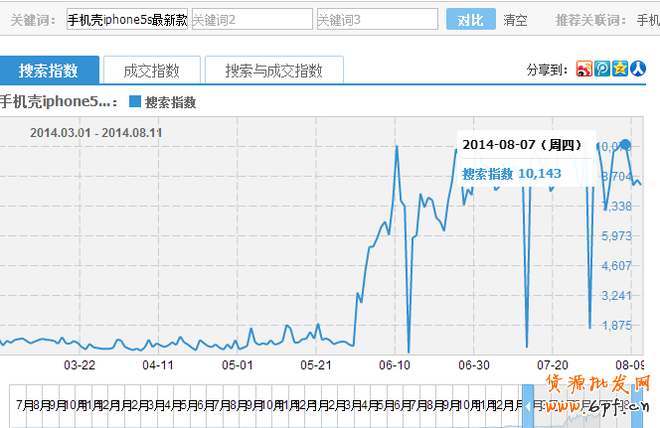Click the 清空 clear link
The height and width of the screenshot is (428, 660).
pos(515,20)
